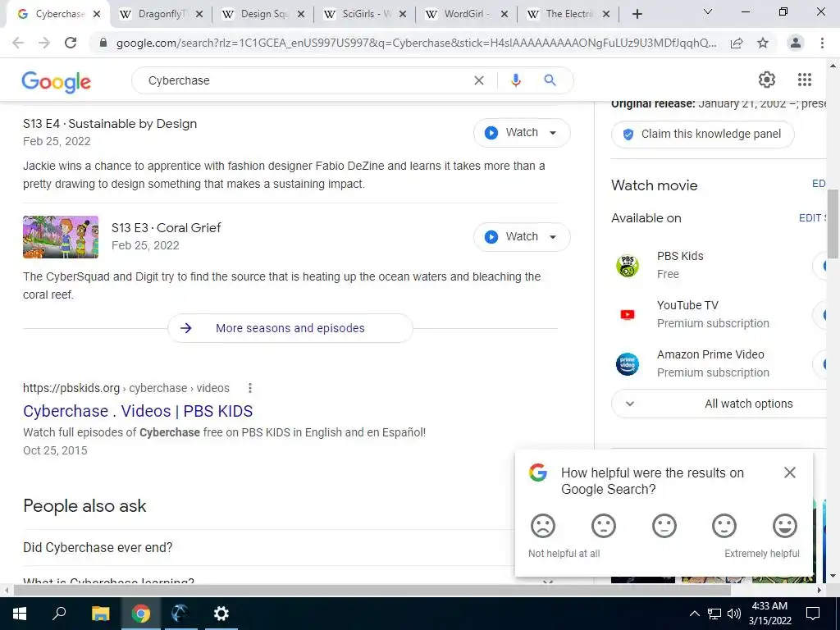Screen dimensions: 840x630
Task: Click Claim this knowledge panel button
Action: [703, 134]
